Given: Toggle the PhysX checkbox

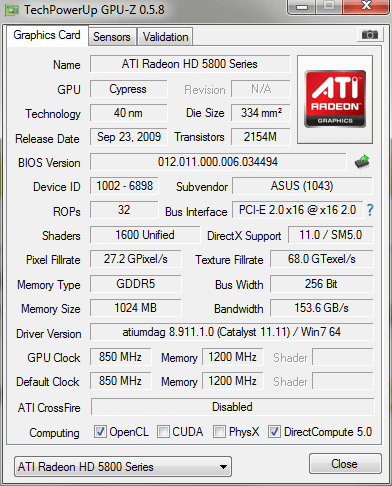Looking at the screenshot, I should (219, 432).
